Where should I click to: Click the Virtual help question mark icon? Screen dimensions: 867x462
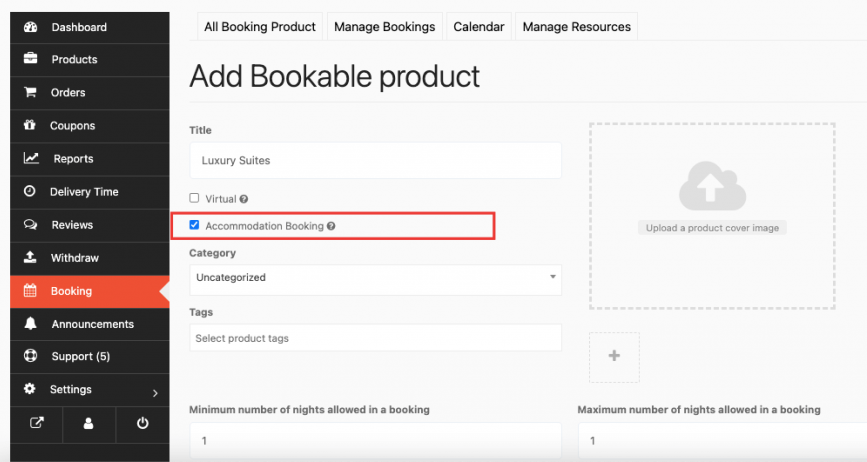pyautogui.click(x=244, y=199)
